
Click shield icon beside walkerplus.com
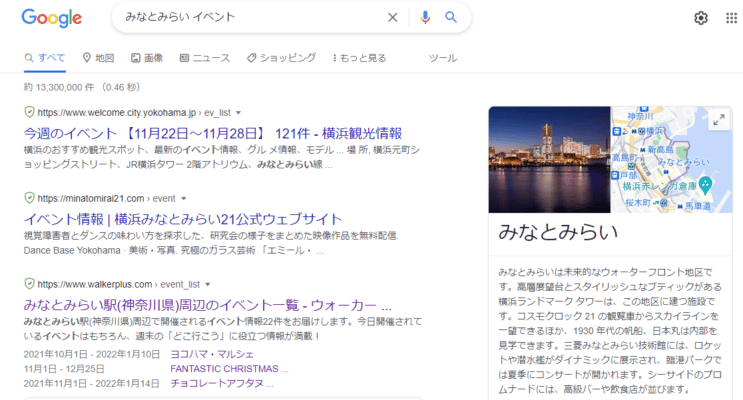(x=29, y=284)
